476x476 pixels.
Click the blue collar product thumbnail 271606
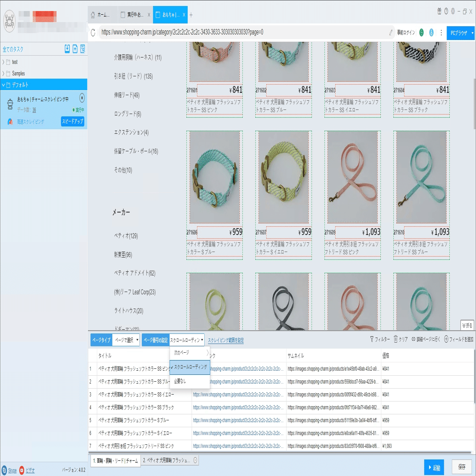click(x=214, y=177)
